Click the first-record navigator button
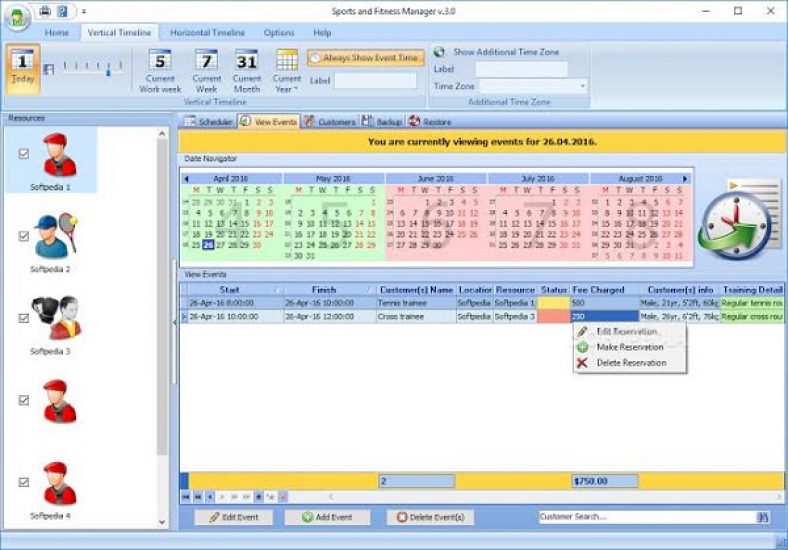The image size is (788, 550). [186, 497]
